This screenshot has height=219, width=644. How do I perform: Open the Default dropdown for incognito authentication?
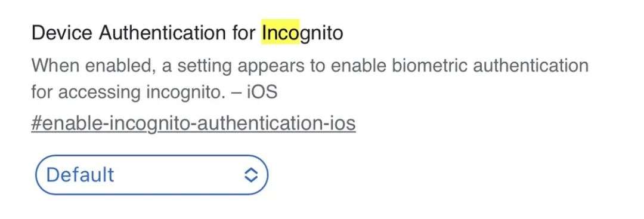coord(151,175)
